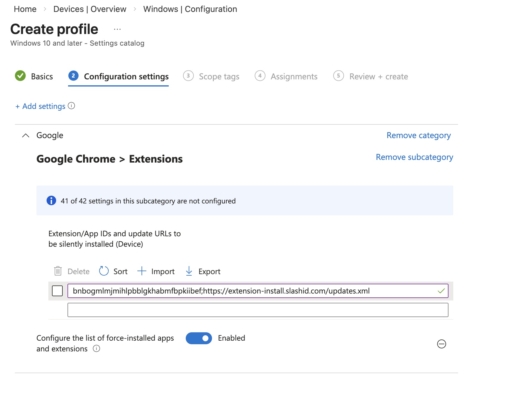
Task: Switch to the Scope tags step
Action: pos(219,76)
